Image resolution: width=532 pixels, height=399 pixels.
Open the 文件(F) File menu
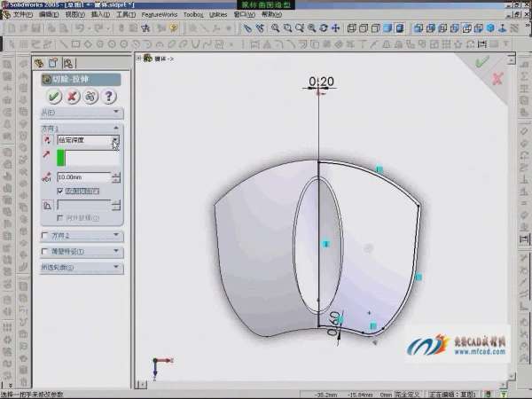tap(23, 14)
